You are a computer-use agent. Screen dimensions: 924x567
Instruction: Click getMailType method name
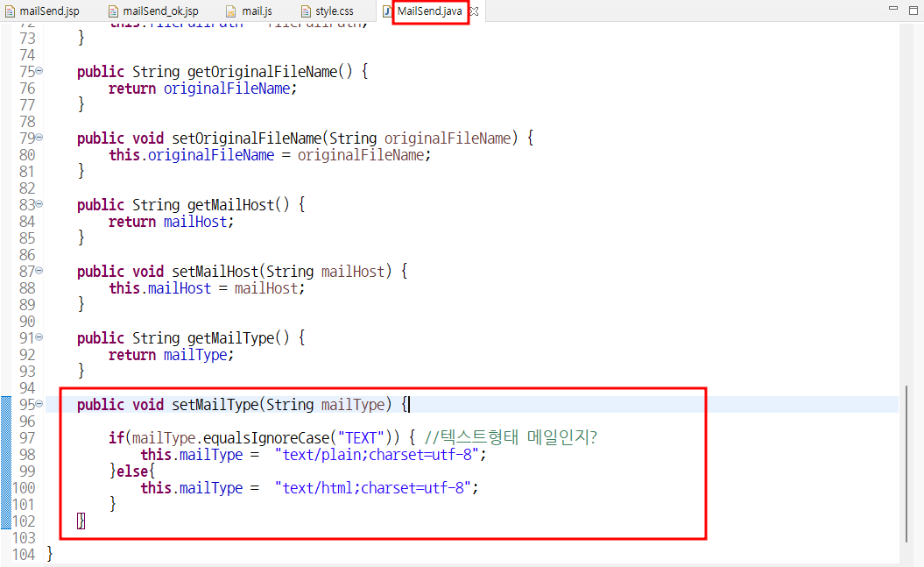click(231, 338)
